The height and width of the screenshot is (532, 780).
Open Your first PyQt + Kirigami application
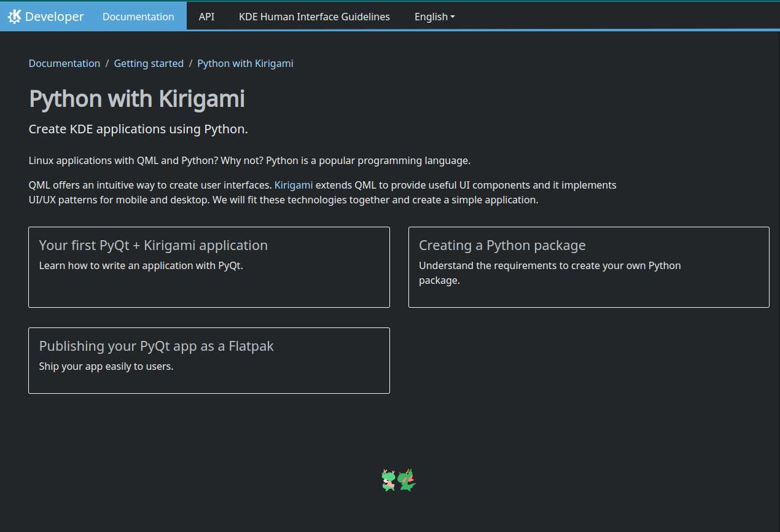point(154,245)
